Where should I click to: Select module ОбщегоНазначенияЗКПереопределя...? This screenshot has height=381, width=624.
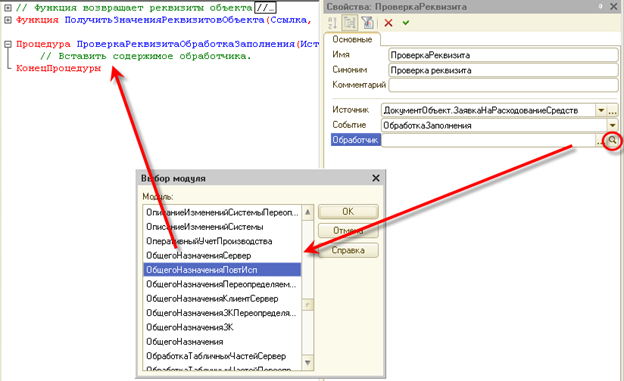click(x=222, y=313)
